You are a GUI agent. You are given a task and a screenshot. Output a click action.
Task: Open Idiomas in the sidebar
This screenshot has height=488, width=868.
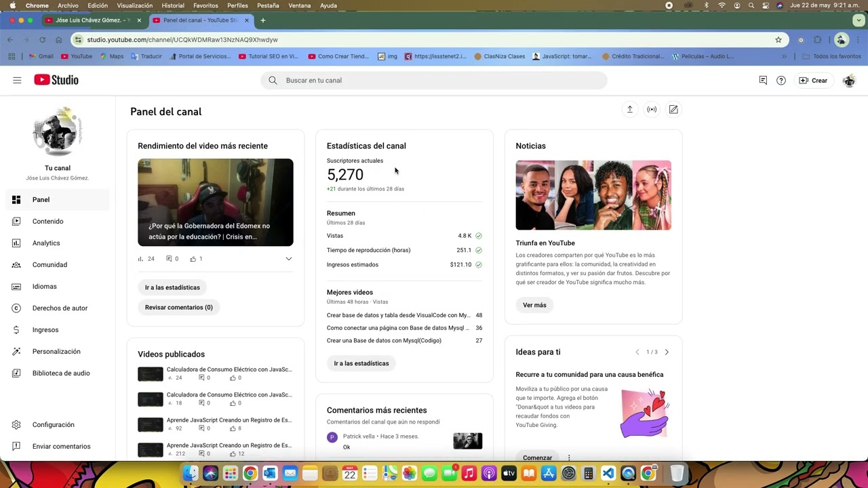click(x=58, y=286)
